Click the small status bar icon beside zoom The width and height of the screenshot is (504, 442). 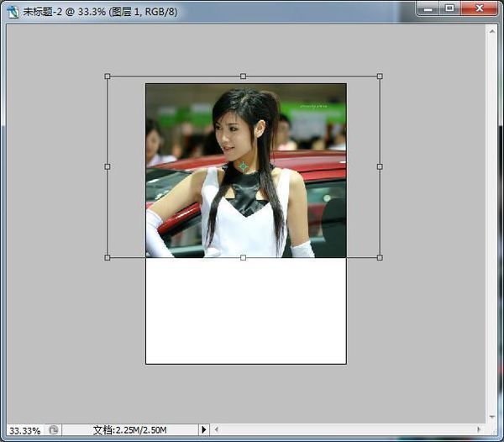pos(53,429)
